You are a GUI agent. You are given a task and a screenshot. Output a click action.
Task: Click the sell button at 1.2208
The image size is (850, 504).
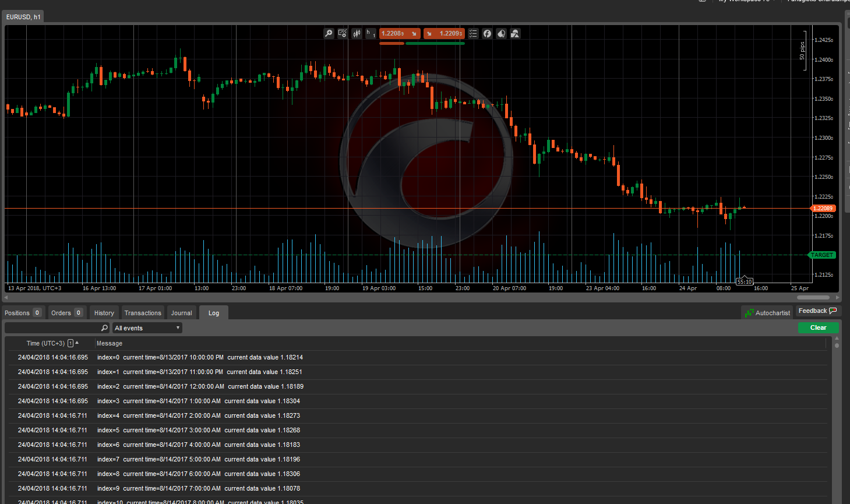point(400,34)
